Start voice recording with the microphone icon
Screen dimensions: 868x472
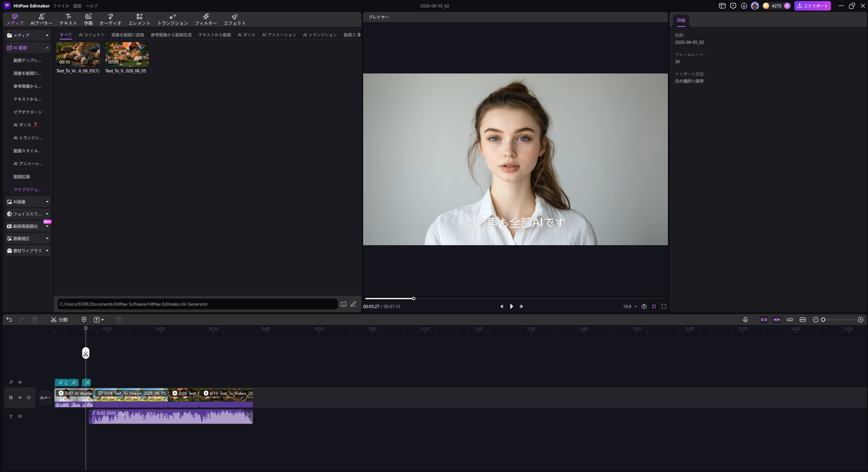pyautogui.click(x=745, y=320)
